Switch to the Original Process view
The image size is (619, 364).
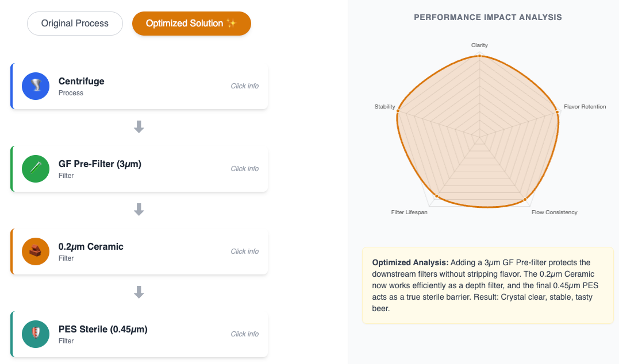(x=75, y=24)
